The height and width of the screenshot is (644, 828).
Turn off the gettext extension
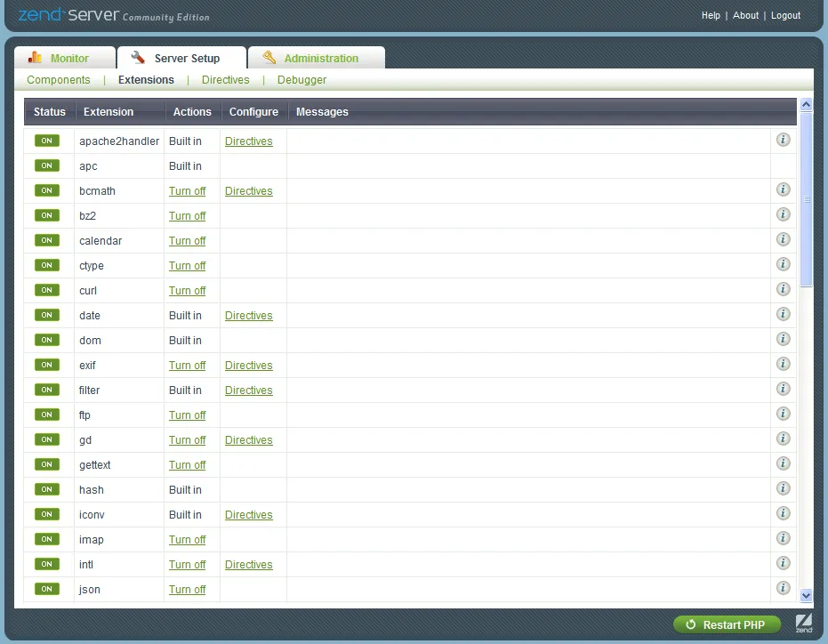click(x=188, y=465)
